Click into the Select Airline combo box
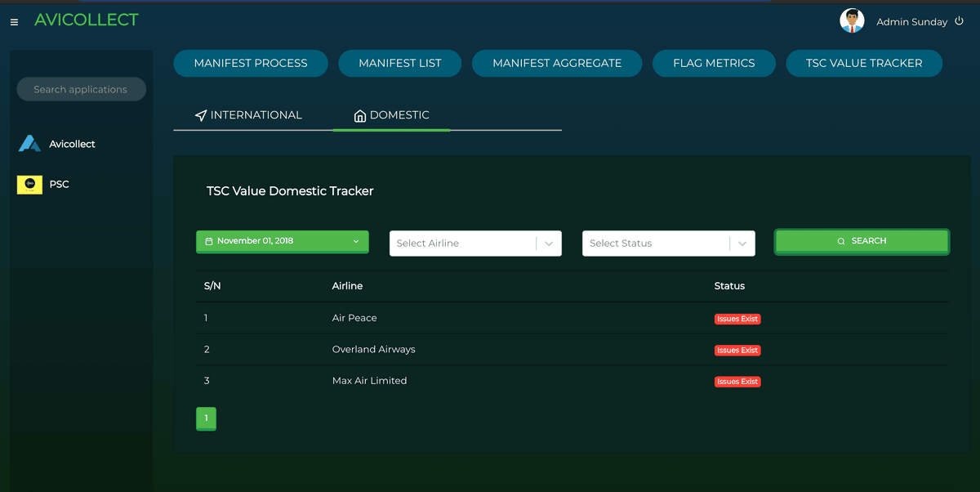The image size is (980, 492). click(x=475, y=244)
